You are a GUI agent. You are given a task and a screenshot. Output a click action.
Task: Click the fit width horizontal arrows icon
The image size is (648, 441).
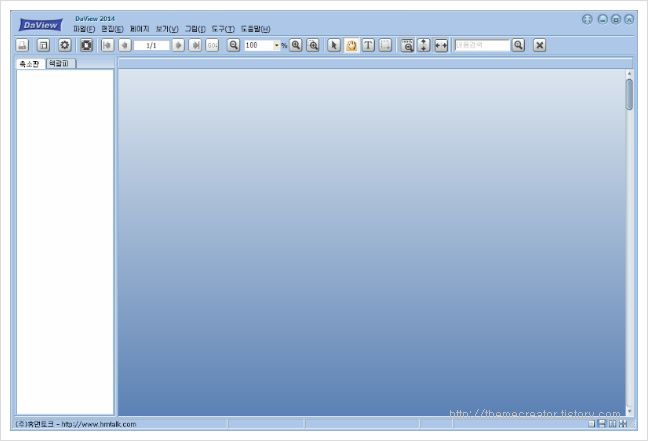pyautogui.click(x=441, y=45)
